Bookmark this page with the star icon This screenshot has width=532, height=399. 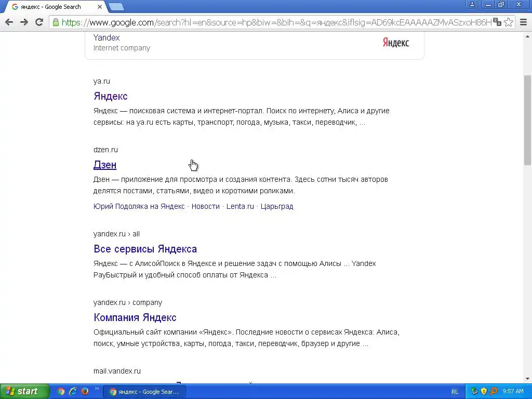pyautogui.click(x=508, y=22)
